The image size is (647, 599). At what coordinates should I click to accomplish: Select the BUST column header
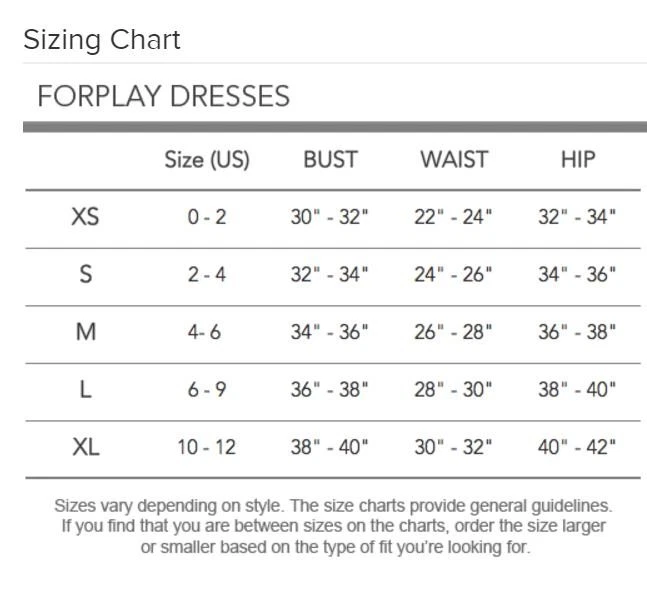tap(330, 160)
